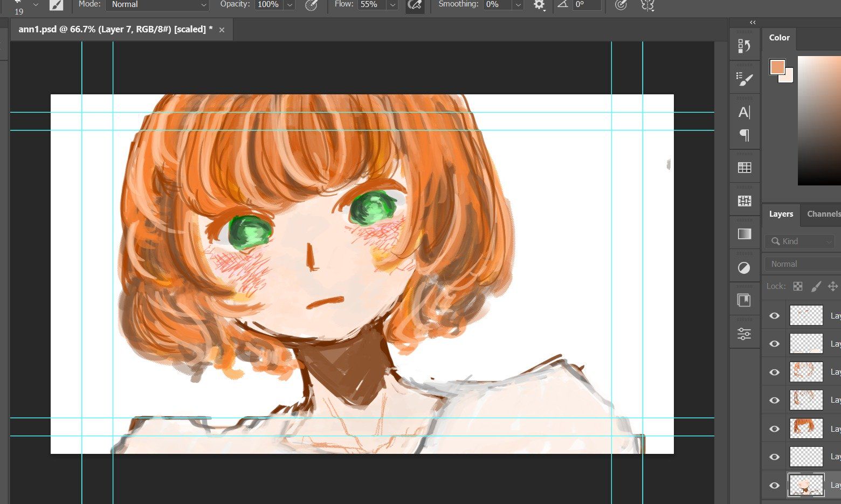Screen dimensions: 841x504
Task: Open the Character panel icon
Action: click(x=744, y=112)
